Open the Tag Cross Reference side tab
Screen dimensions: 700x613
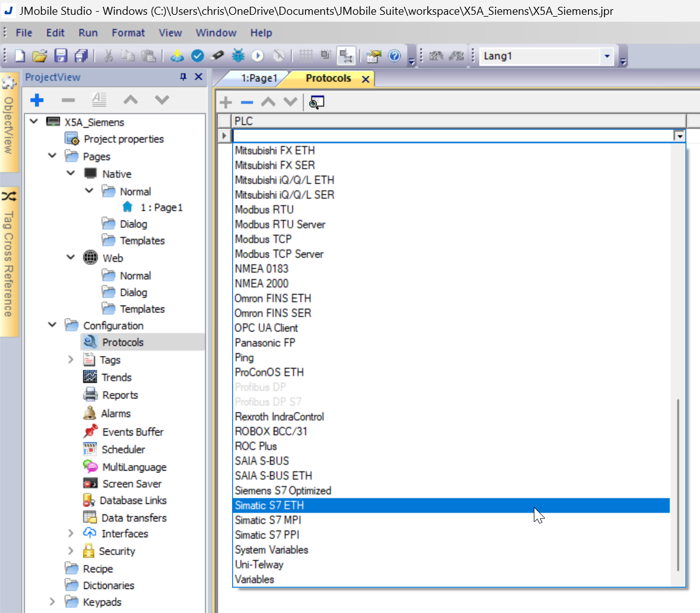(9, 262)
